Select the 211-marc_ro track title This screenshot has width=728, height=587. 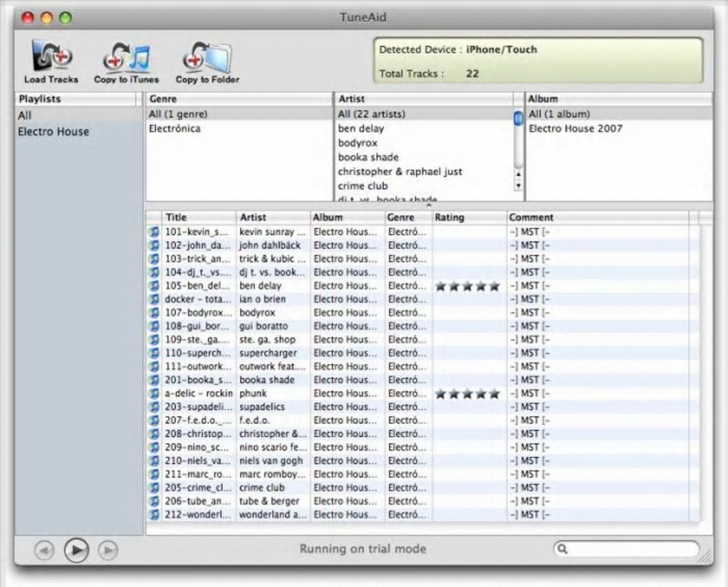pos(198,474)
